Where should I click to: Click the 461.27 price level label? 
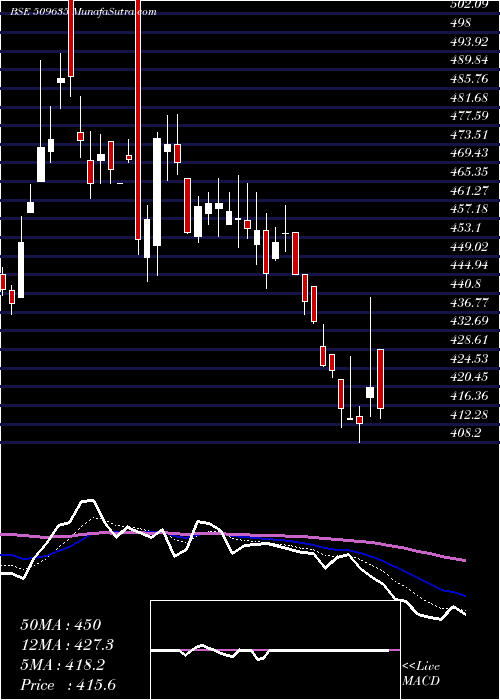469,191
